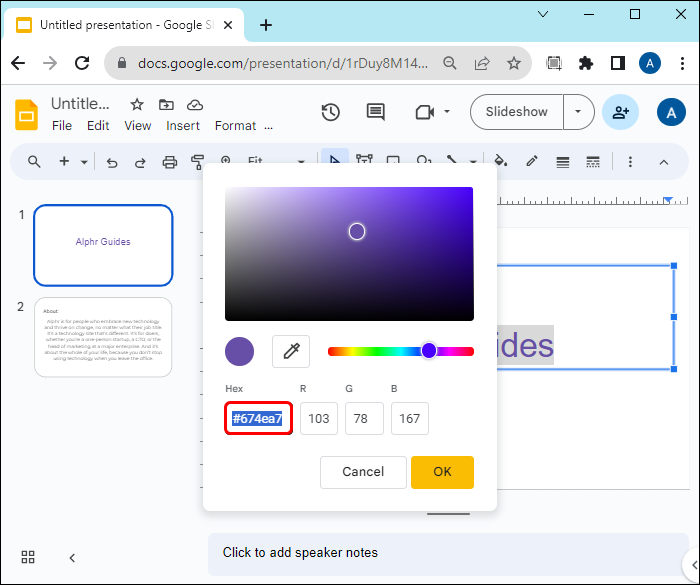Open the toolbar more options dots

(x=630, y=162)
